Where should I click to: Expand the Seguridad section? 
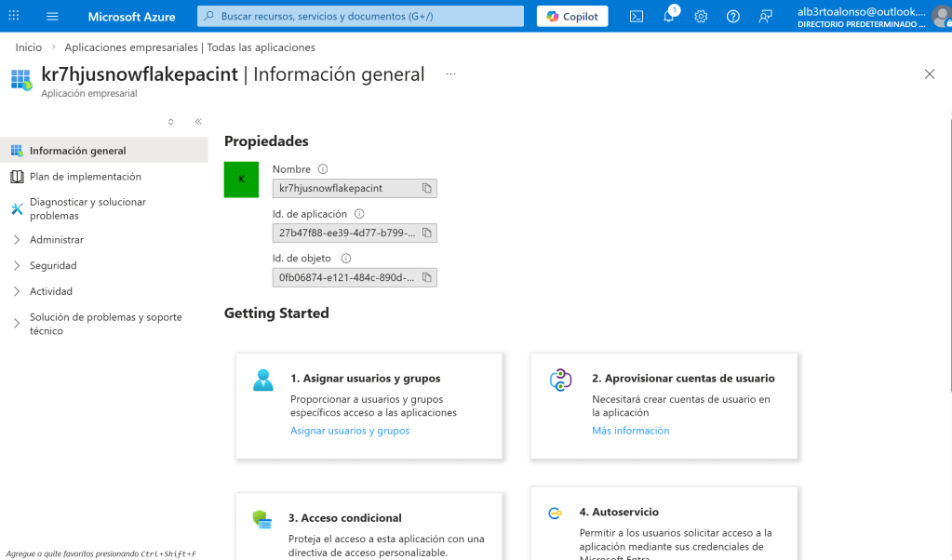click(53, 266)
